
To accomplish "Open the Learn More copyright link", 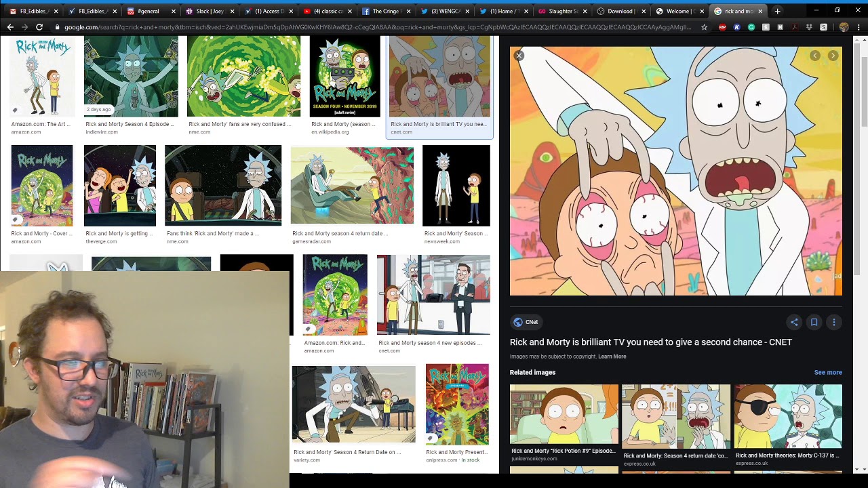I will tap(612, 357).
